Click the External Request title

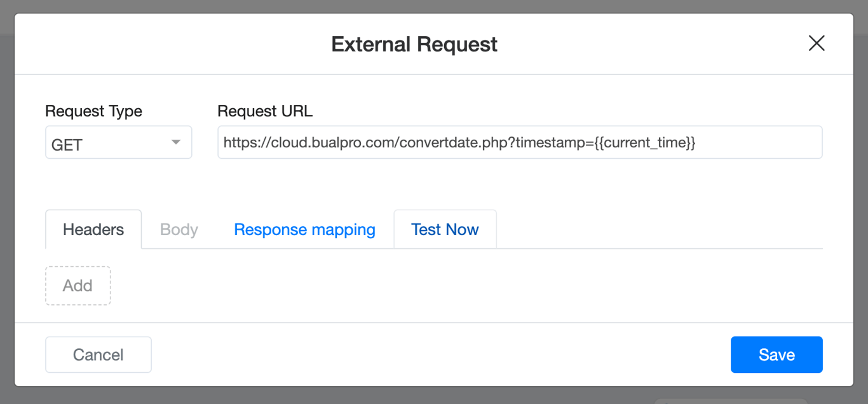point(414,44)
